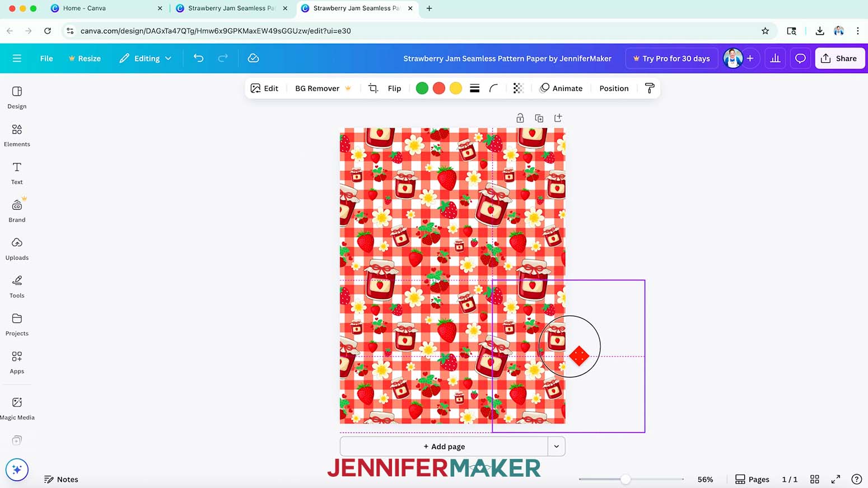Screen dimensions: 868x488
Task: Click the 56% zoom level
Action: click(x=705, y=480)
